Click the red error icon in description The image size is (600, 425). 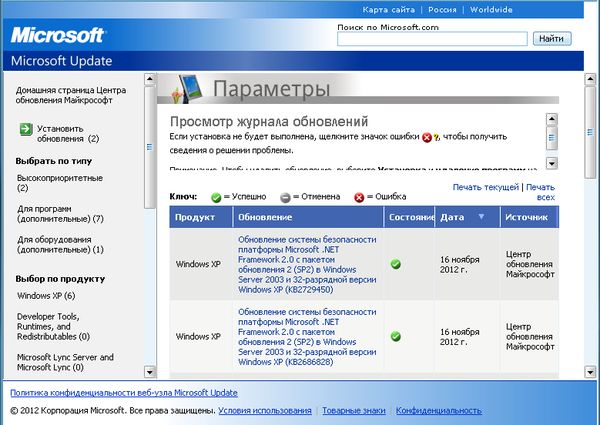coord(427,138)
